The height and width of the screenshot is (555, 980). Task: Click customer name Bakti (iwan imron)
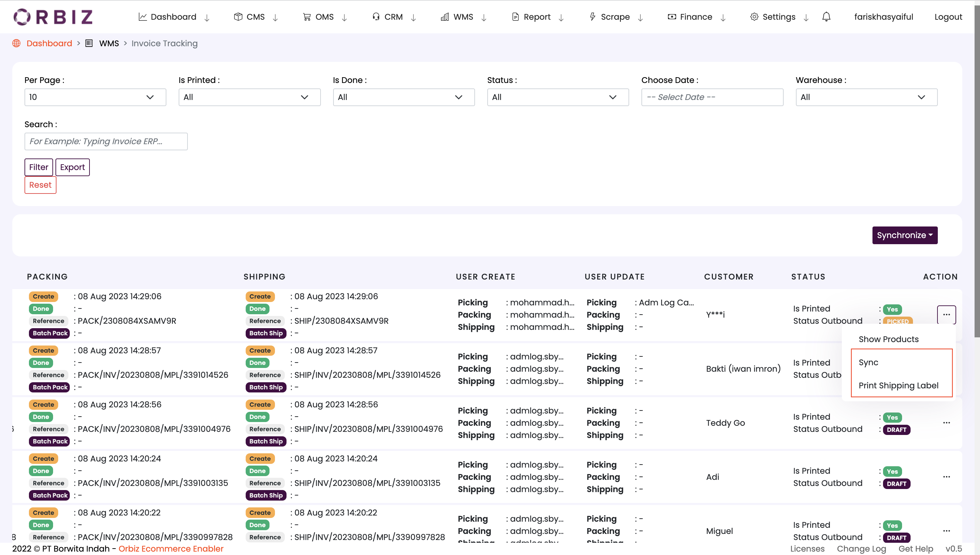click(x=743, y=369)
